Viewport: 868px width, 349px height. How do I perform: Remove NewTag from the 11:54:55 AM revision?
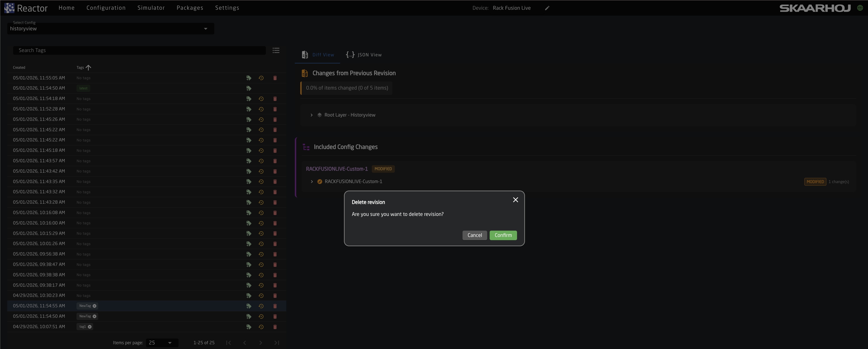(x=95, y=306)
